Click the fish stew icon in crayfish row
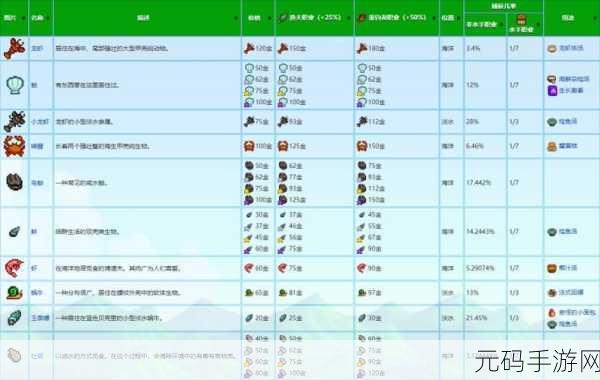Image resolution: width=600 pixels, height=380 pixels. [x=551, y=122]
